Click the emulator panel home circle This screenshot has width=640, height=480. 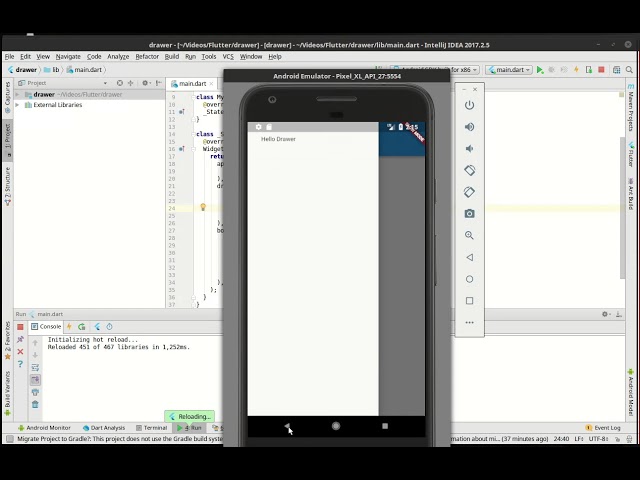pos(469,279)
